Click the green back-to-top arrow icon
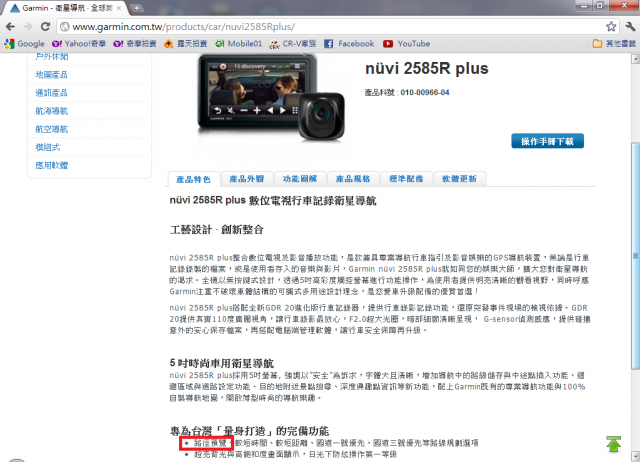The image size is (640, 462). [613, 444]
